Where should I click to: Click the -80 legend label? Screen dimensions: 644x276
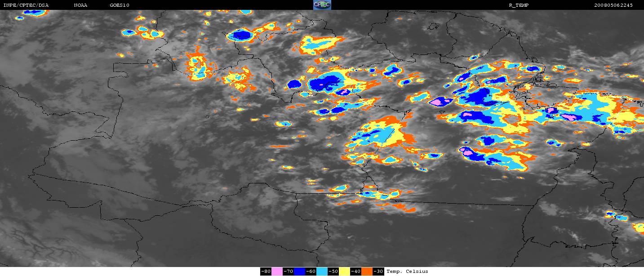click(266, 272)
